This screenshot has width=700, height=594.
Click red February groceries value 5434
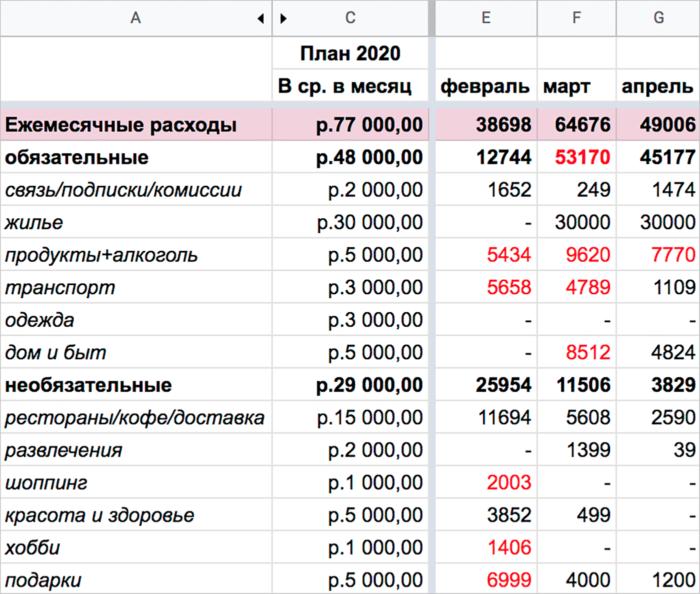[509, 255]
